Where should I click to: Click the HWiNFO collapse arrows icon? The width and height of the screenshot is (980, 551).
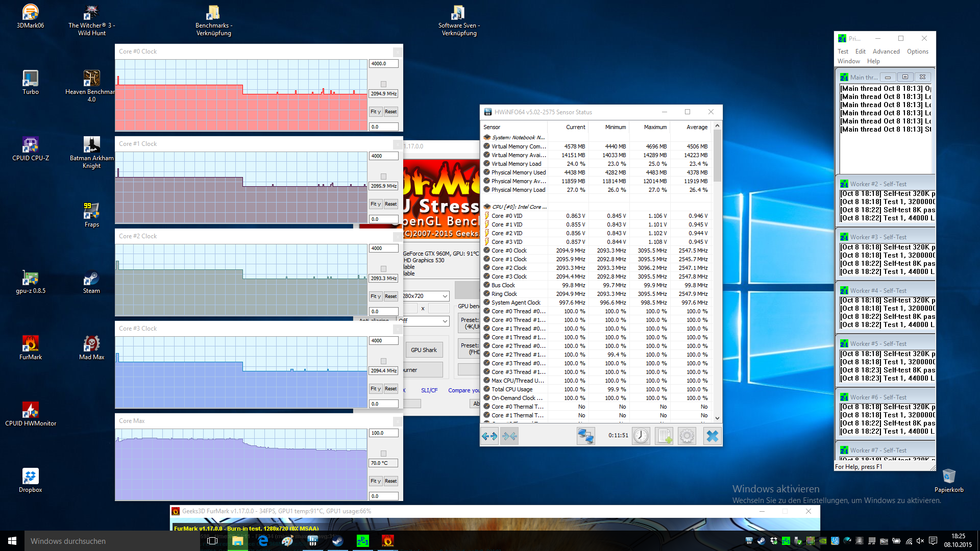(509, 436)
